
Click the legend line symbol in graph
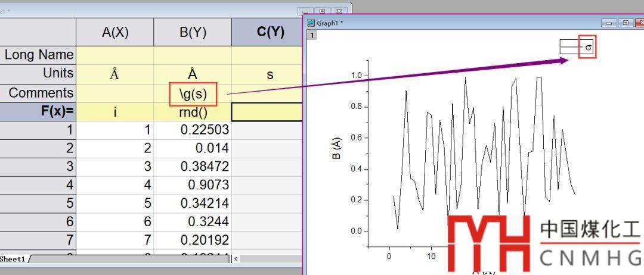coord(568,46)
